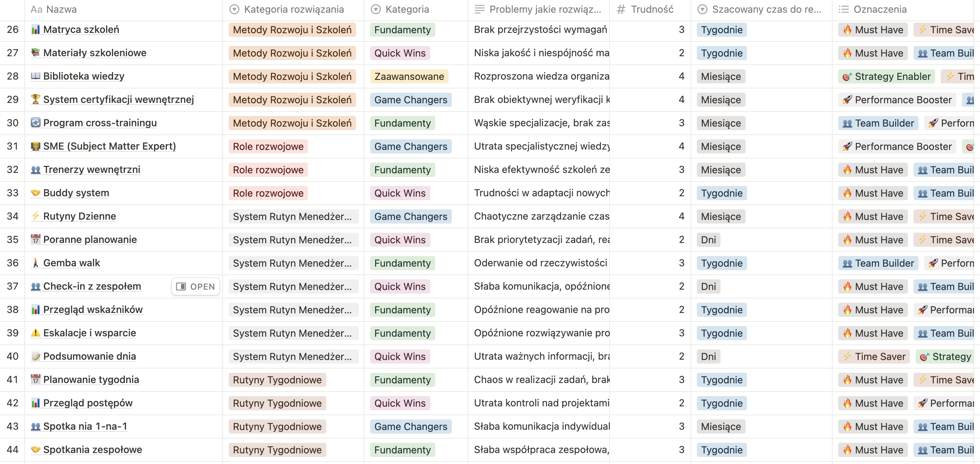Viewport: 980px width, 464px height.
Task: Open Check-in z zespołem with OPEN button
Action: (x=196, y=286)
